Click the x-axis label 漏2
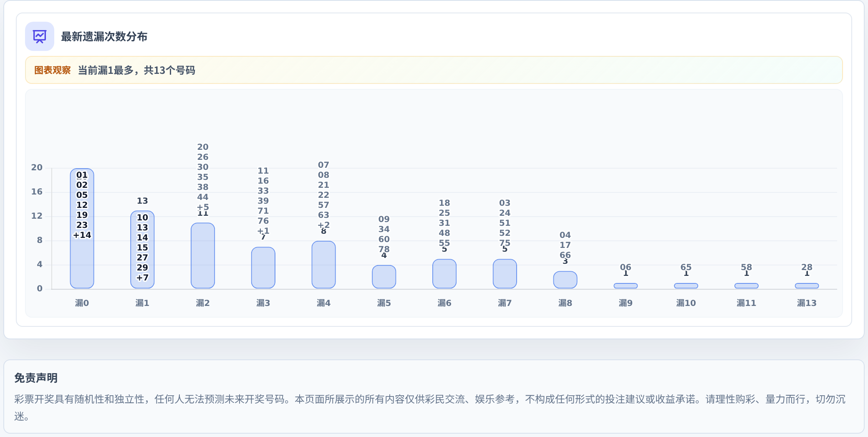Viewport: 868px width, 437px height. point(203,303)
